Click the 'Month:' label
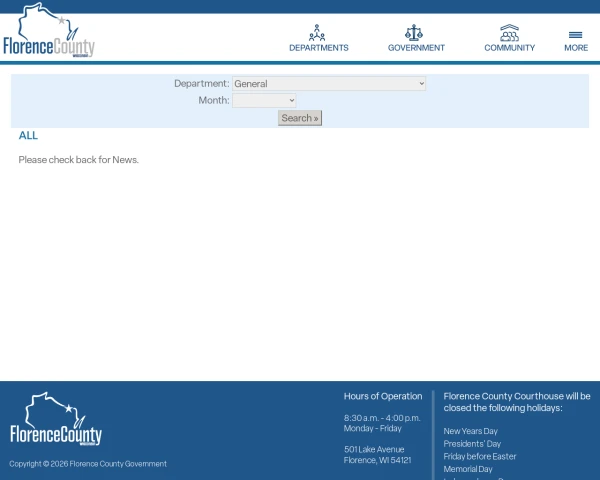Screen dimensions: 600x480 214,100
